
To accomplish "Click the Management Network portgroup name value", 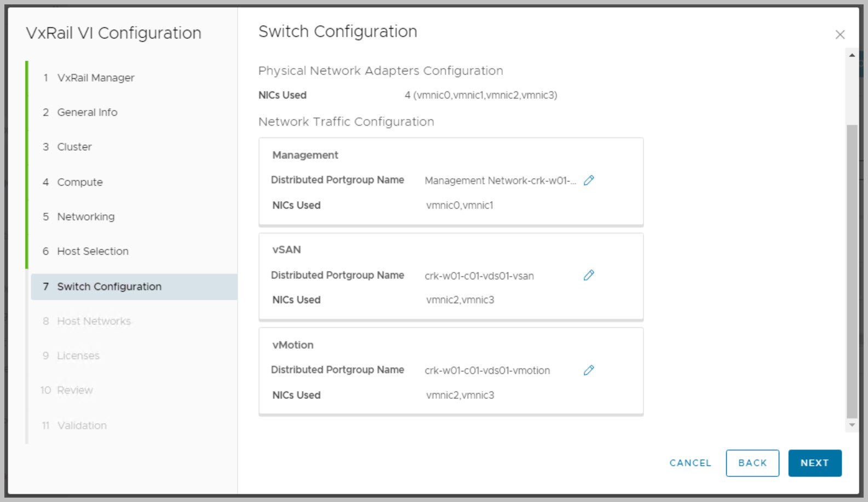I will (499, 181).
